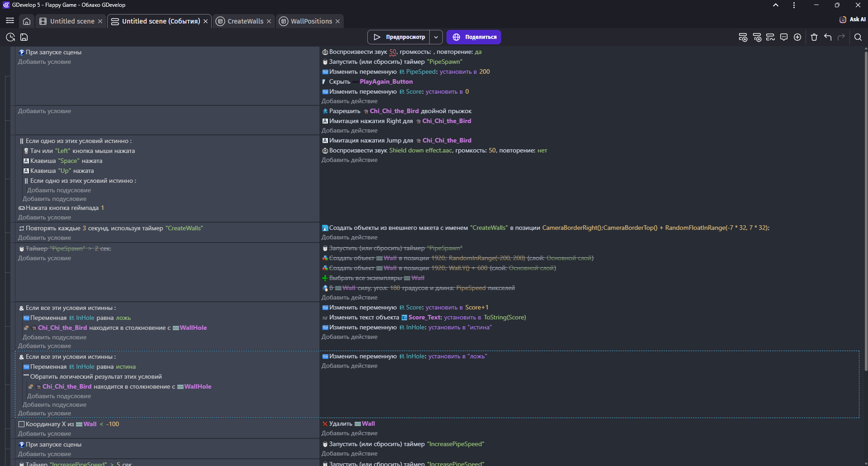The height and width of the screenshot is (466, 868).
Task: Open the WallPositions tab
Action: pos(311,21)
